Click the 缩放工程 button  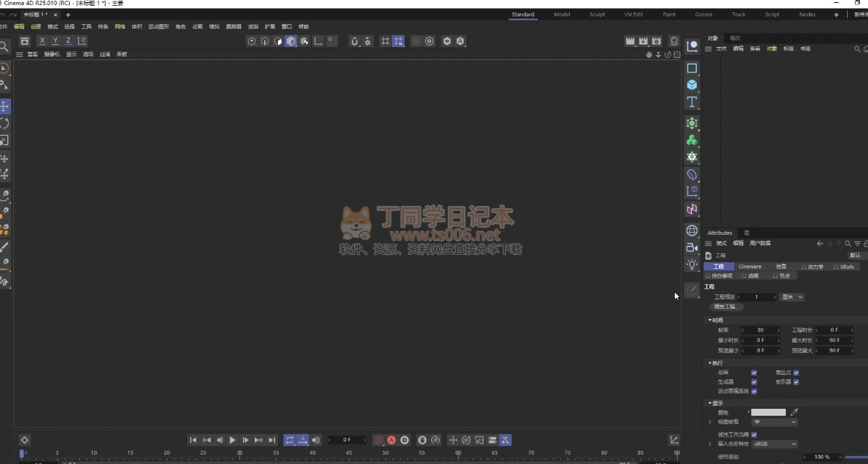[726, 307]
